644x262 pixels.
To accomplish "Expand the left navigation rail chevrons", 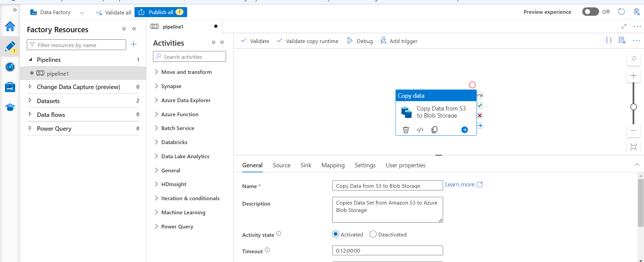I will pyautogui.click(x=15, y=10).
